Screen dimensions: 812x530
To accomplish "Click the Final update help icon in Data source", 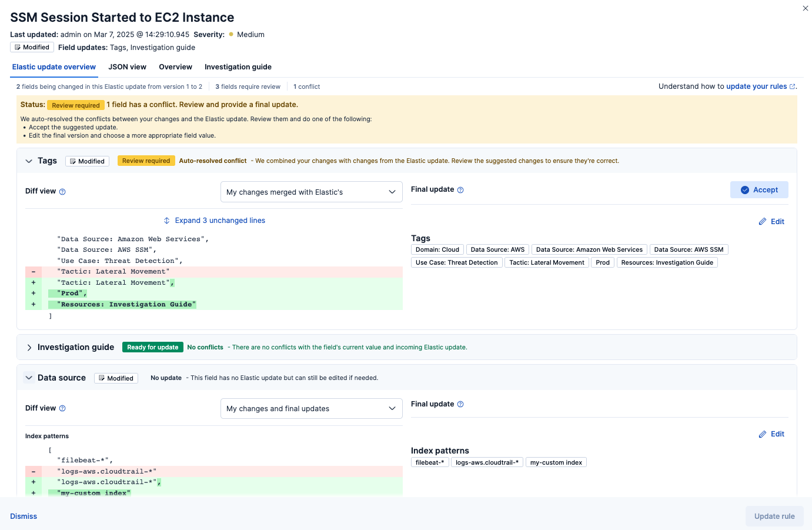I will point(460,404).
